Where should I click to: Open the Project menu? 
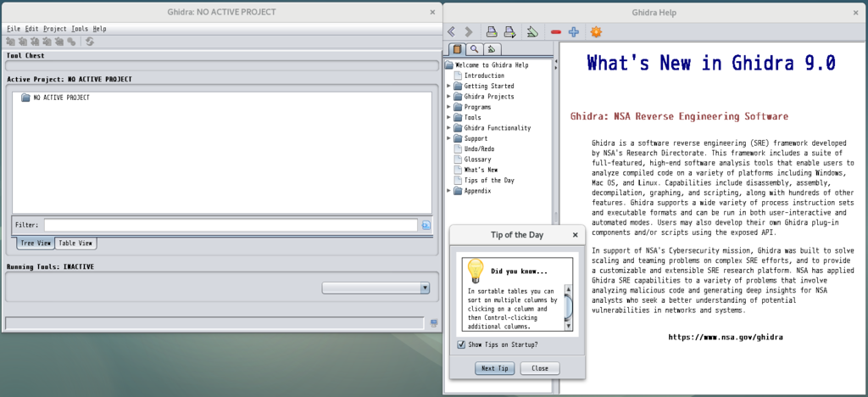(55, 29)
